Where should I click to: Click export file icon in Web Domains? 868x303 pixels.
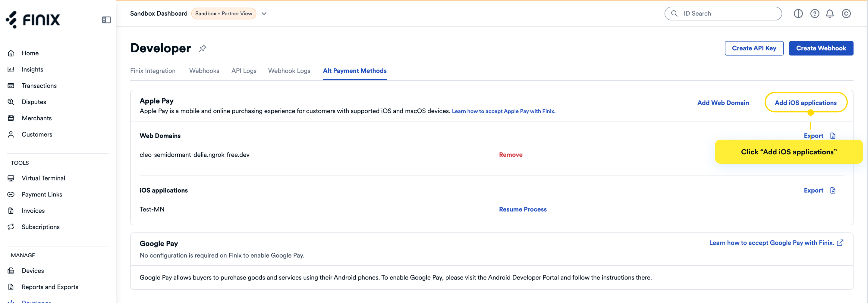tap(833, 136)
